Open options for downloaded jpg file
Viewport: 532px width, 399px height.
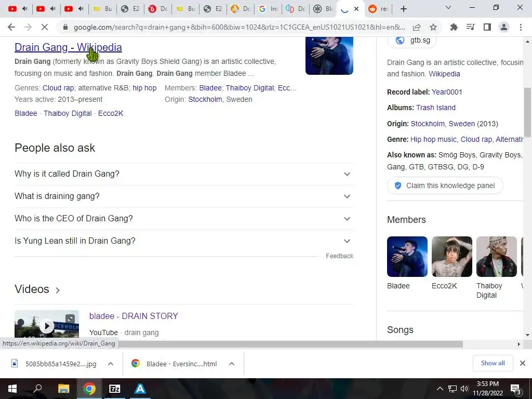point(111,364)
